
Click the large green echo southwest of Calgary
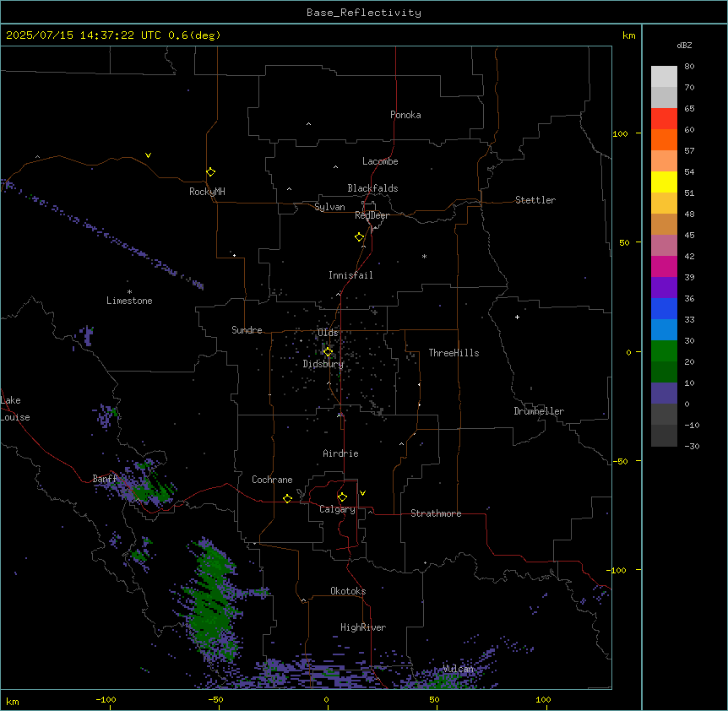[214, 599]
